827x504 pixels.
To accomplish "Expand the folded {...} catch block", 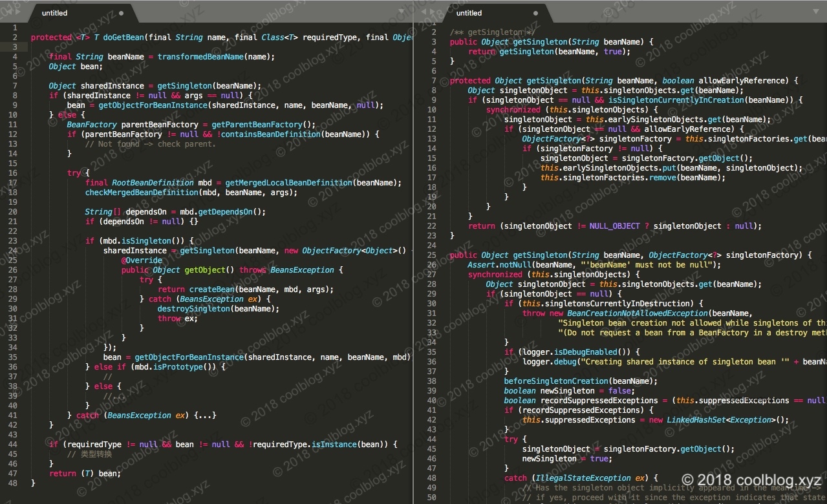I will (204, 415).
